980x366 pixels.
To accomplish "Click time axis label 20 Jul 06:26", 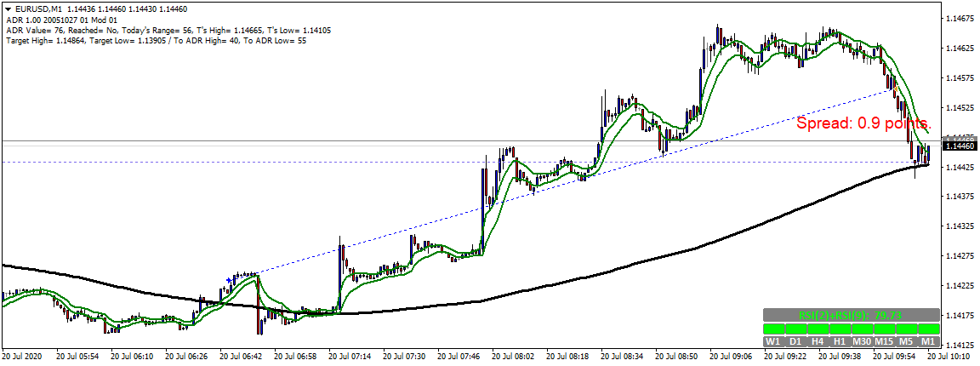I will point(186,356).
